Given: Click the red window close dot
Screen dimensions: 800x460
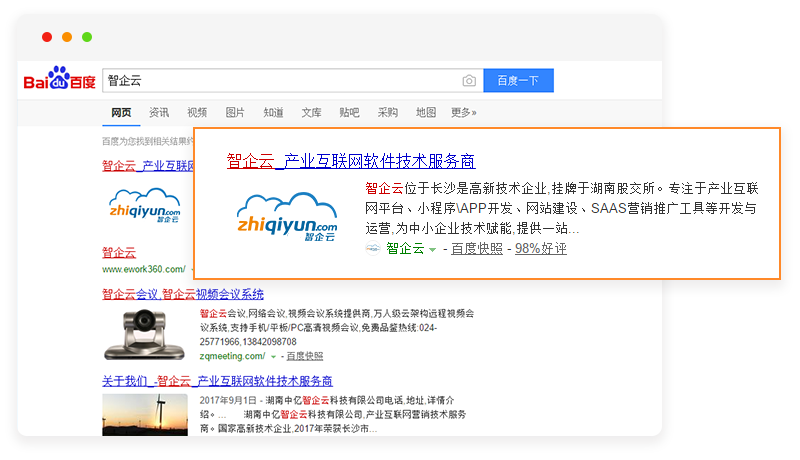Looking at the screenshot, I should point(47,37).
